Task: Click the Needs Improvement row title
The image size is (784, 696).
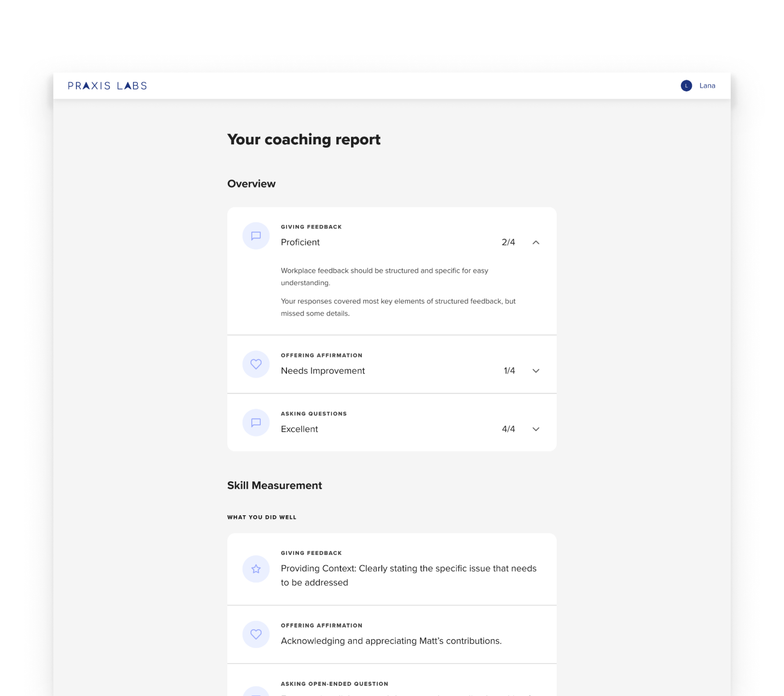Action: (x=322, y=371)
